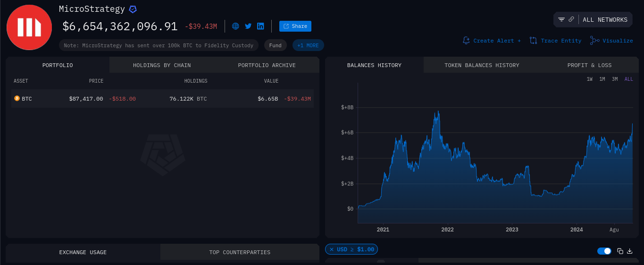This screenshot has width=644, height=265.
Task: Switch to HOLDINGS BY CHAIN tab
Action: coord(162,65)
